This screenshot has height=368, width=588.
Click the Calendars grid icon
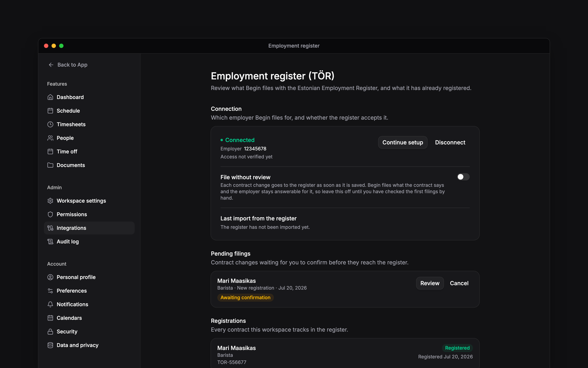[x=50, y=318]
